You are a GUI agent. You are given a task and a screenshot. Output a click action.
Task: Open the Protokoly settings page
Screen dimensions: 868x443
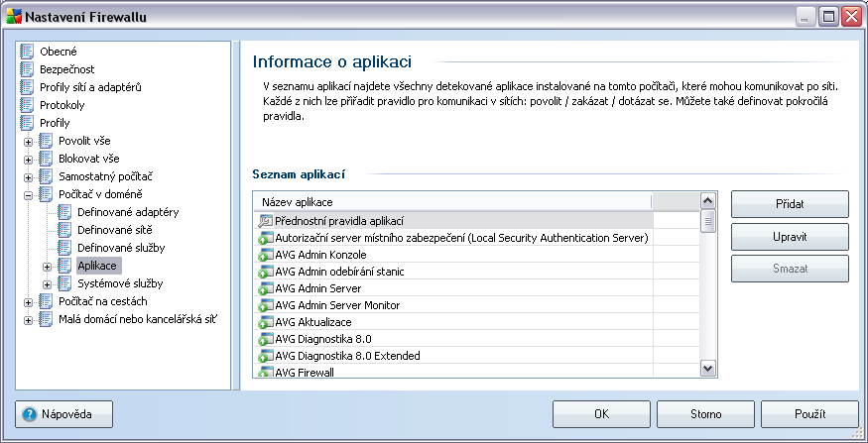tap(62, 105)
